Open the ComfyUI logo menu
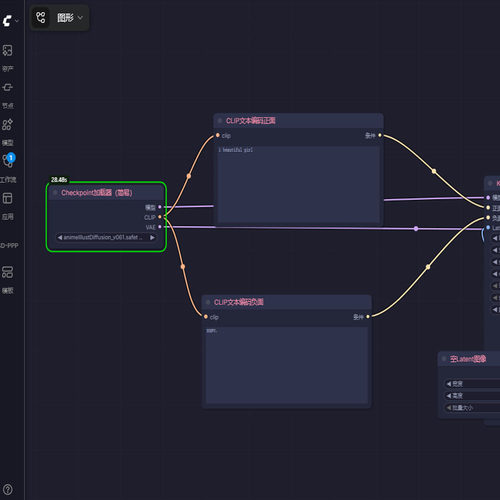The image size is (500, 500). coord(9,21)
